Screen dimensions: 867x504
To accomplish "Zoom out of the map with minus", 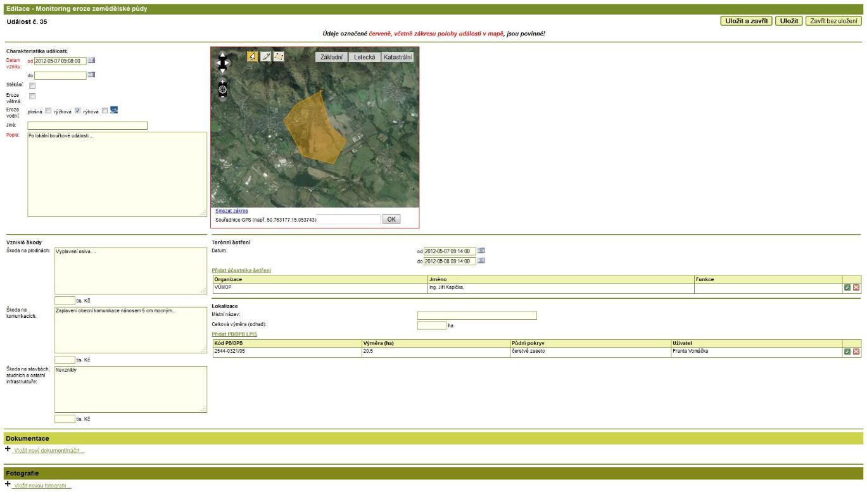I will 222,97.
